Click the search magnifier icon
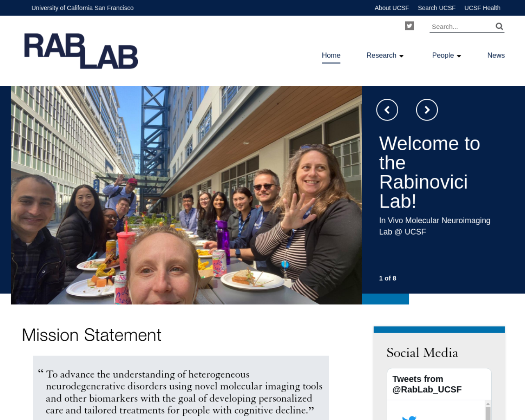Screen dimensions: 525x420 [499, 26]
